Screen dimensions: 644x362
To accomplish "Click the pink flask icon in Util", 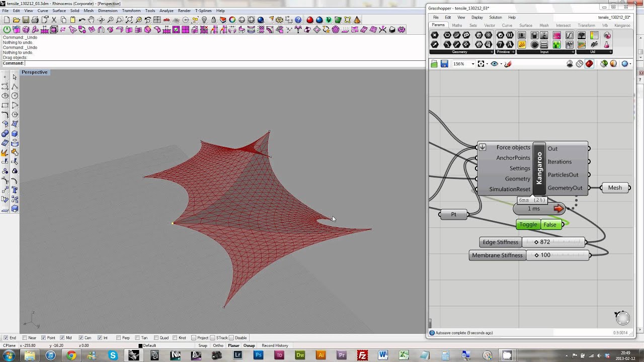I will click(x=607, y=44).
